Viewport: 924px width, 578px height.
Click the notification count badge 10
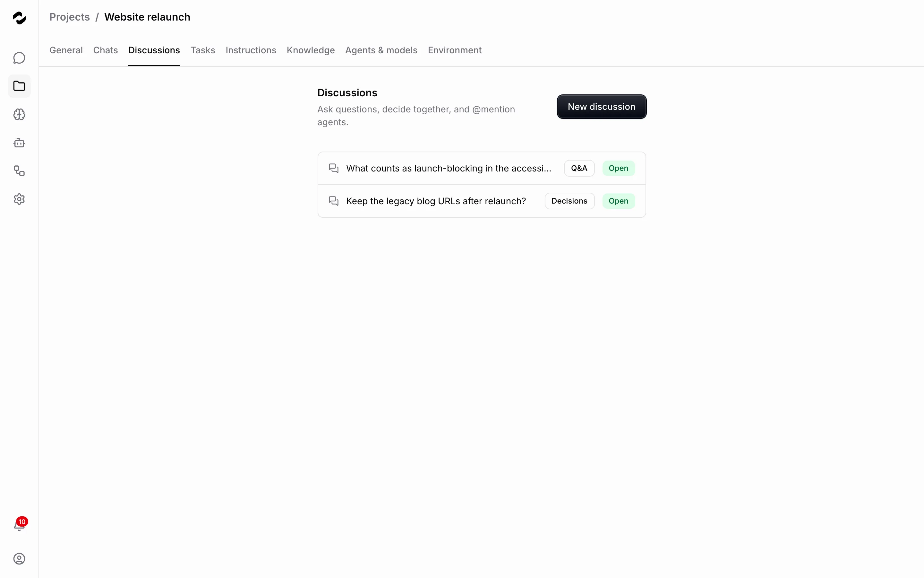tap(22, 521)
